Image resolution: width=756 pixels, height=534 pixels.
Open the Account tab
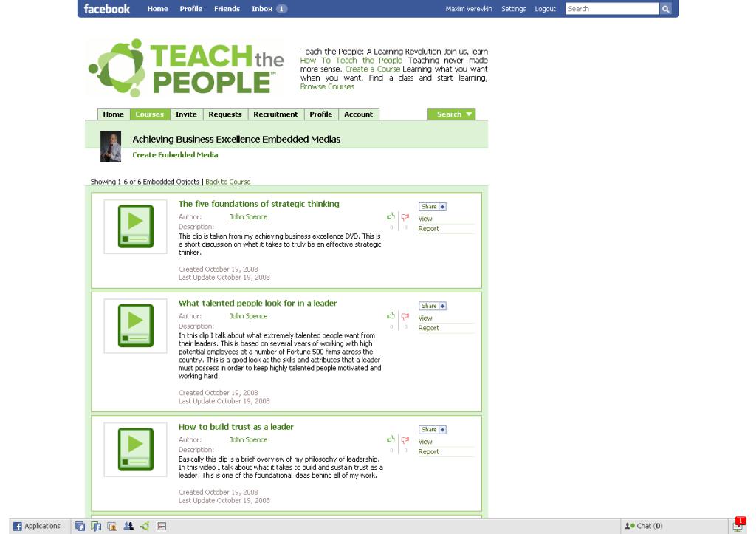click(x=358, y=114)
